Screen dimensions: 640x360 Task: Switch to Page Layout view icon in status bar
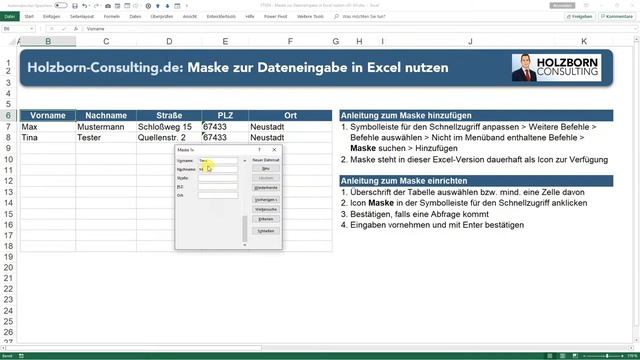click(x=562, y=356)
